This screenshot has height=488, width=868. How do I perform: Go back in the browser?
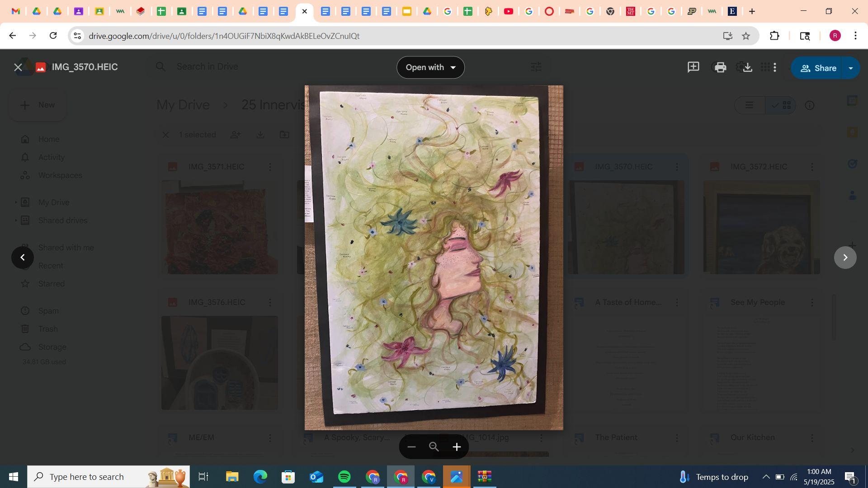(12, 36)
